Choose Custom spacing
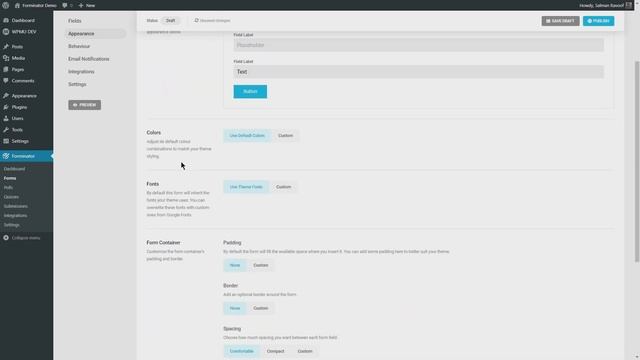Viewport: 640px width, 360px height. coord(304,351)
